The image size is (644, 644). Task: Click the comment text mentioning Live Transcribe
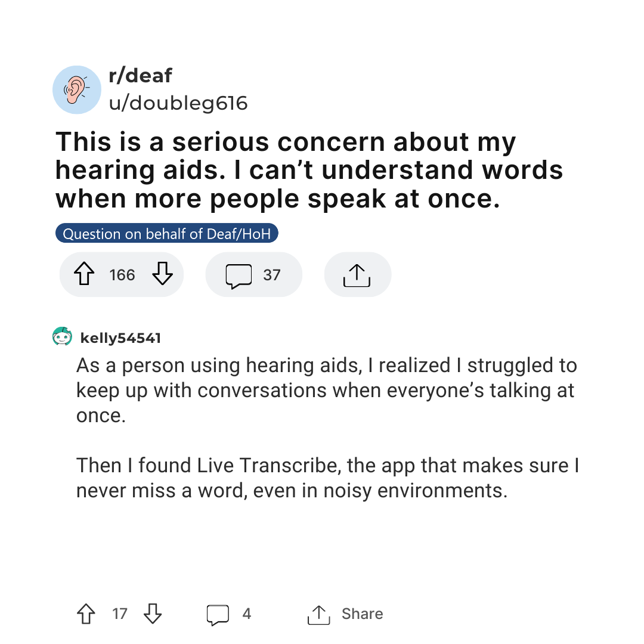(328, 478)
